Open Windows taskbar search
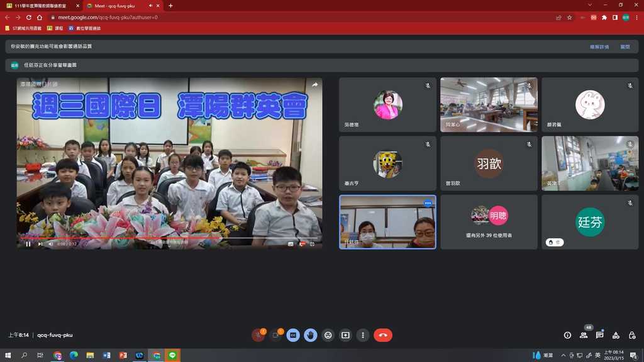This screenshot has width=644, height=362. click(25, 355)
